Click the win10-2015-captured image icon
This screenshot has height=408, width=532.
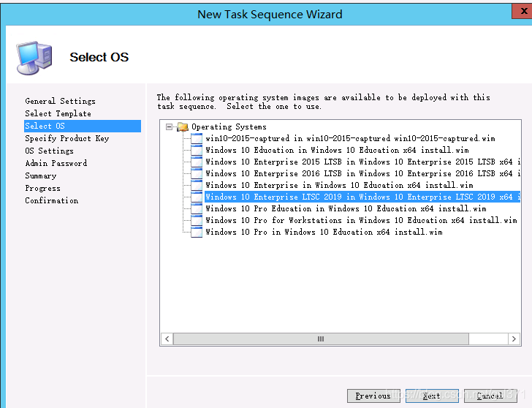click(x=197, y=138)
